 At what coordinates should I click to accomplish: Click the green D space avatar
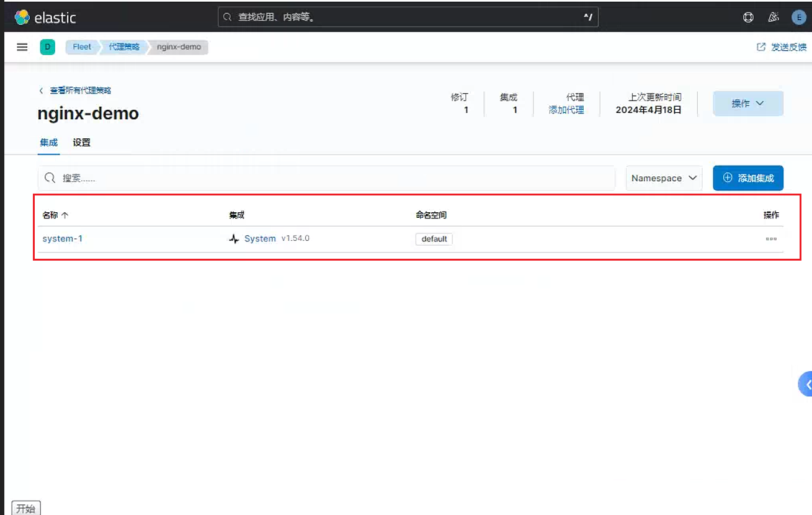pyautogui.click(x=48, y=47)
